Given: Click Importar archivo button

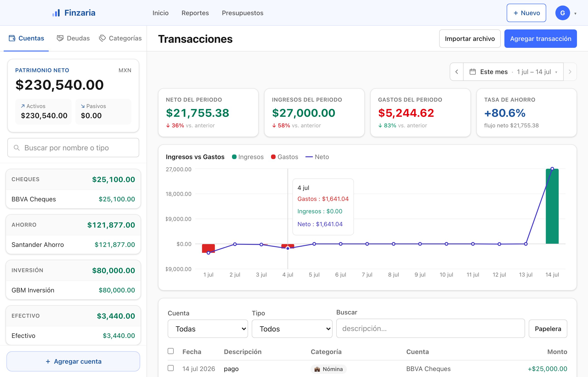Looking at the screenshot, I should point(470,39).
